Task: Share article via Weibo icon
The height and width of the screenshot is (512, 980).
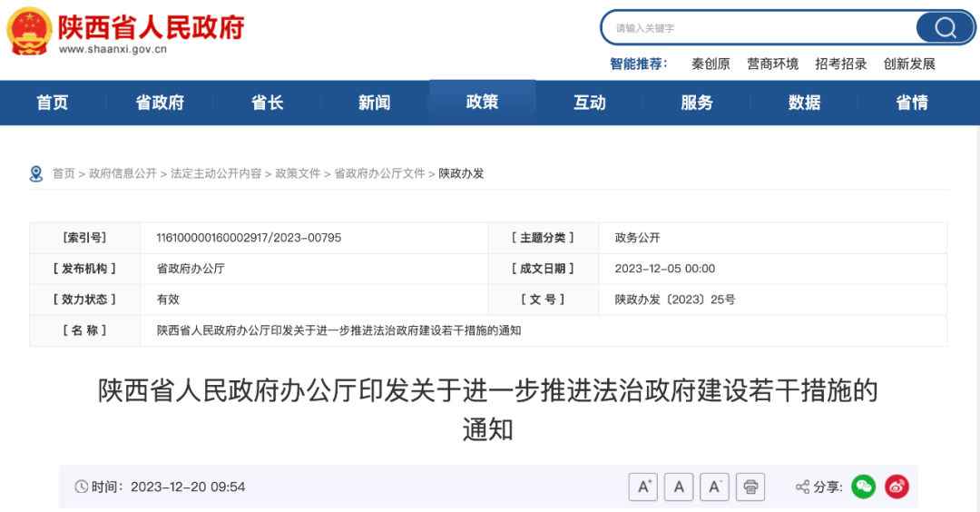Action: [x=897, y=487]
